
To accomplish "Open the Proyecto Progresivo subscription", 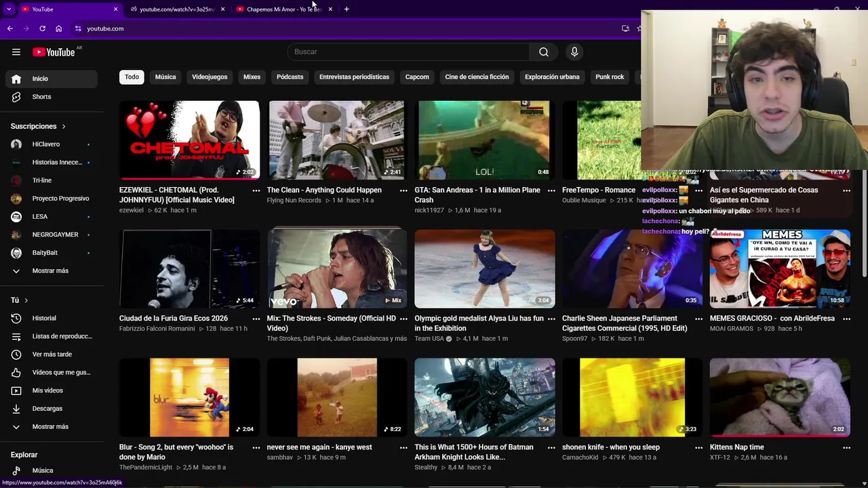I will (52, 199).
